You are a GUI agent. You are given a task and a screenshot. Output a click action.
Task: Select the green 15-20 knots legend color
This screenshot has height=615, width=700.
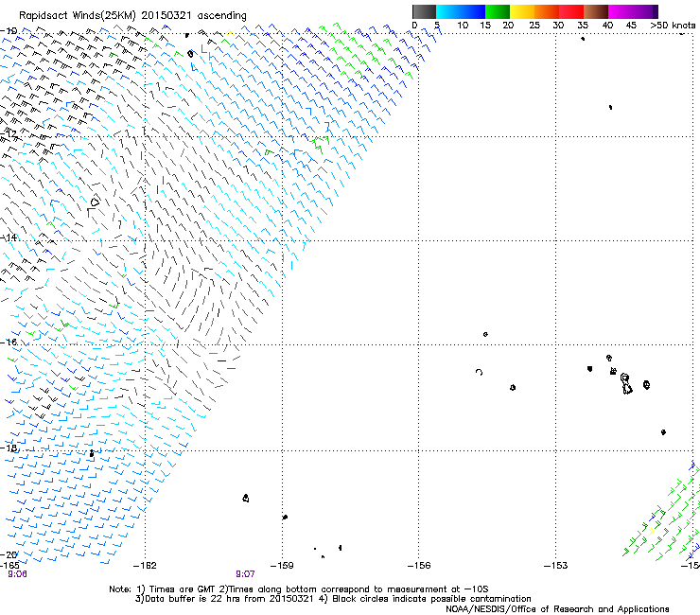pyautogui.click(x=498, y=11)
